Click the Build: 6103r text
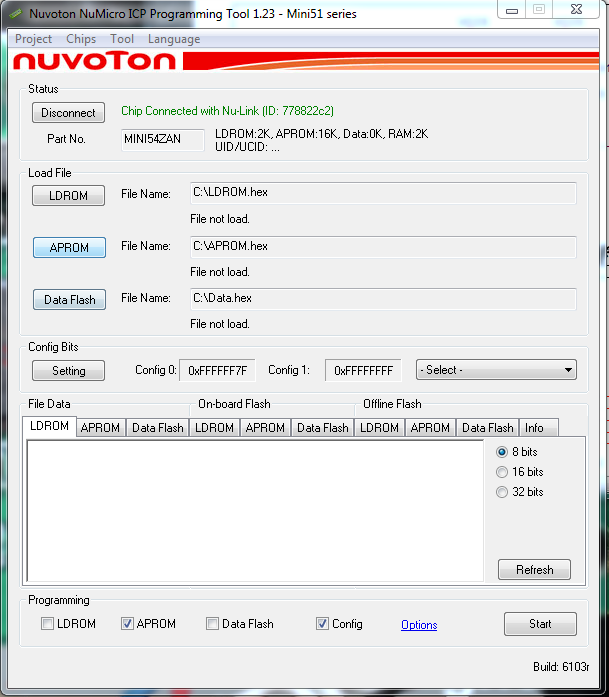The image size is (609, 697). click(561, 667)
